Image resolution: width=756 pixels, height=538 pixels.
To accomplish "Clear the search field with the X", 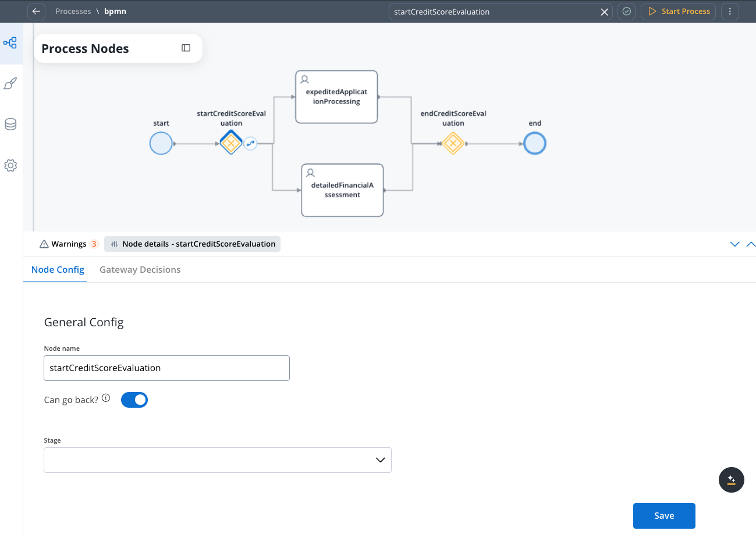I will click(604, 11).
